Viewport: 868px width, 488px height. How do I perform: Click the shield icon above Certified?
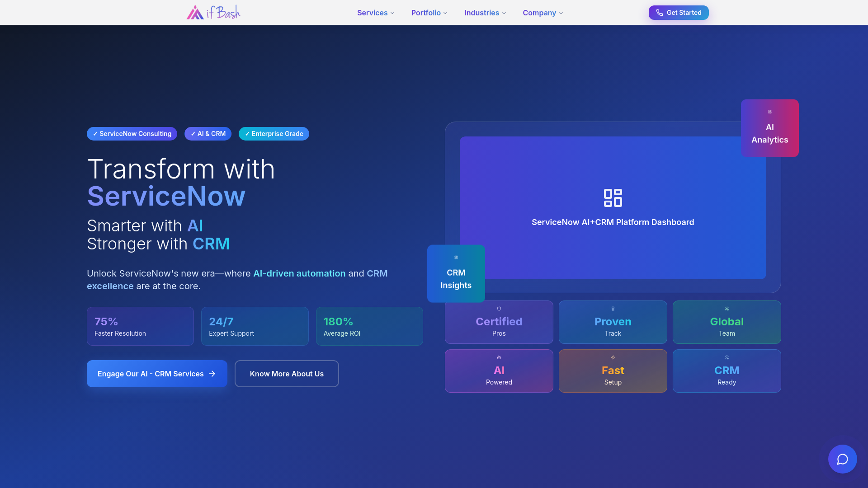(499, 309)
